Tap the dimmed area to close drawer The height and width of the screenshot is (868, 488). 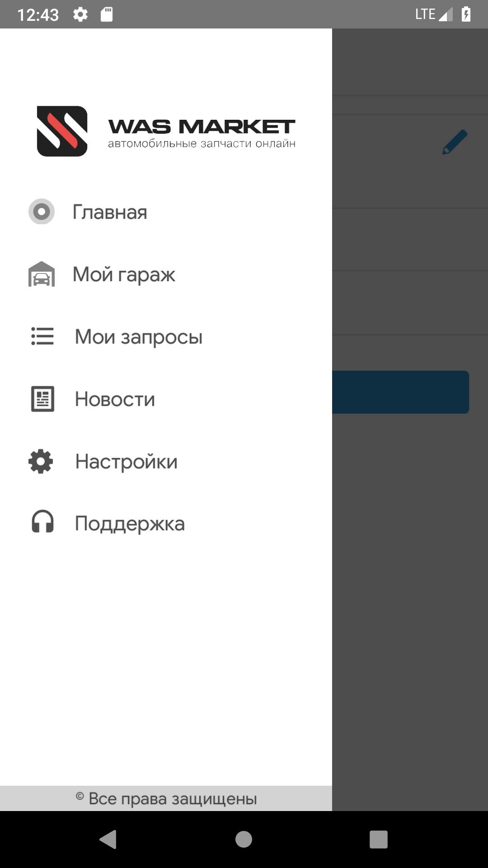pos(410,588)
